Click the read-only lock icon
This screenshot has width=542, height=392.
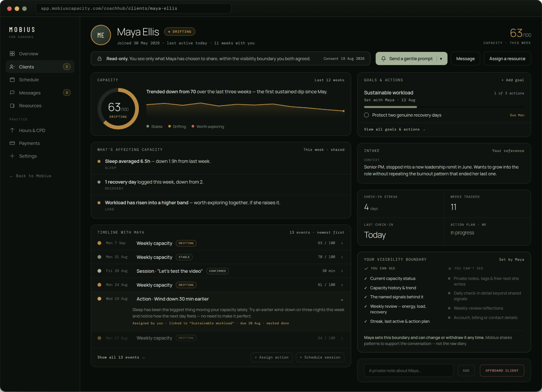(99, 58)
